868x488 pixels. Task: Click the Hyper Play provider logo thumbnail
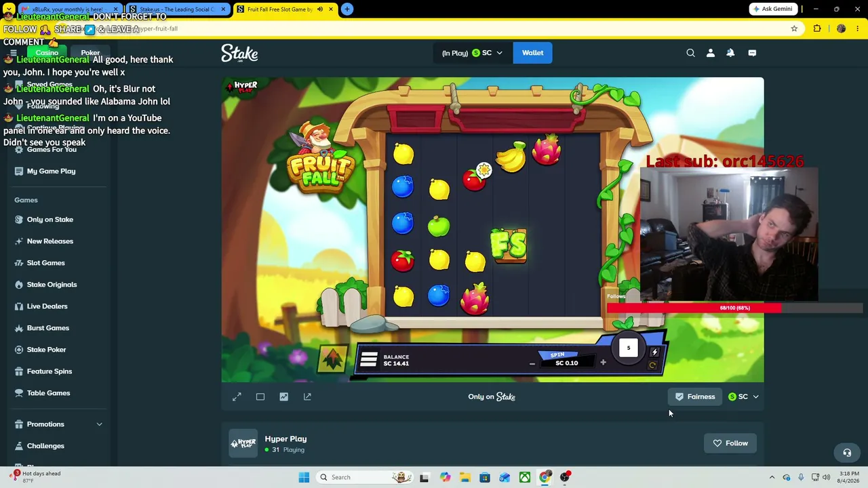[x=243, y=443]
